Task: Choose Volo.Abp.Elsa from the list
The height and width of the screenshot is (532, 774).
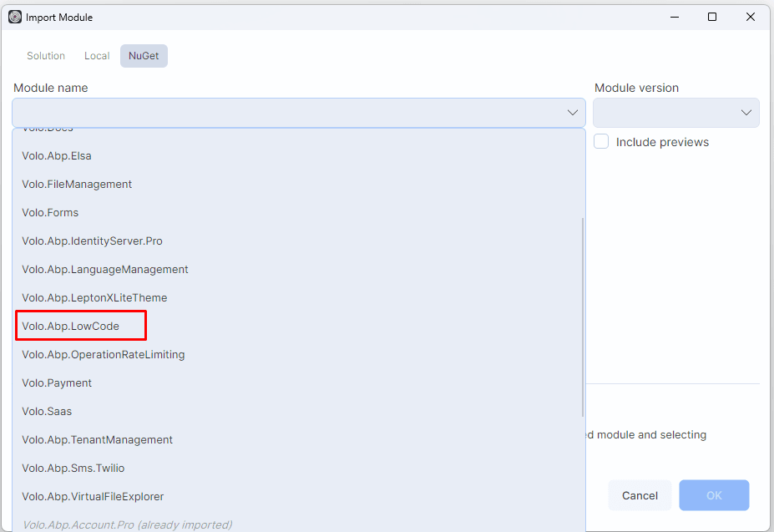Action: point(299,156)
